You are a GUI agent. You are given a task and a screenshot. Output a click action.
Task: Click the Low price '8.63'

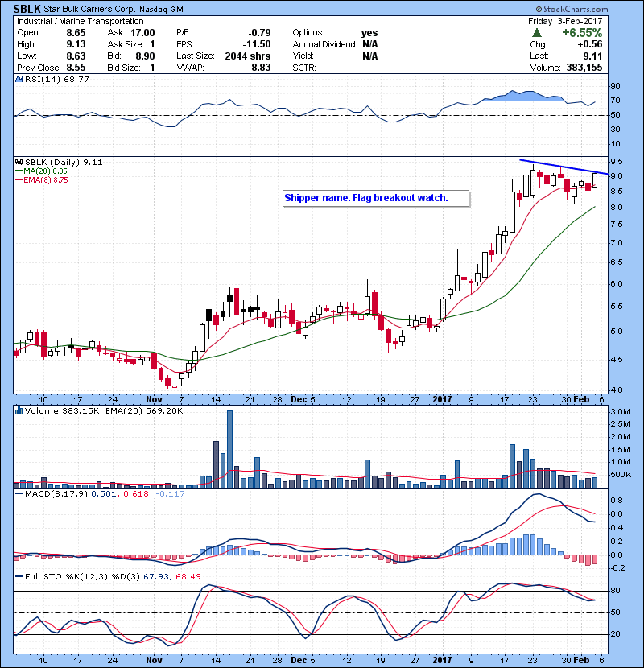pos(76,56)
